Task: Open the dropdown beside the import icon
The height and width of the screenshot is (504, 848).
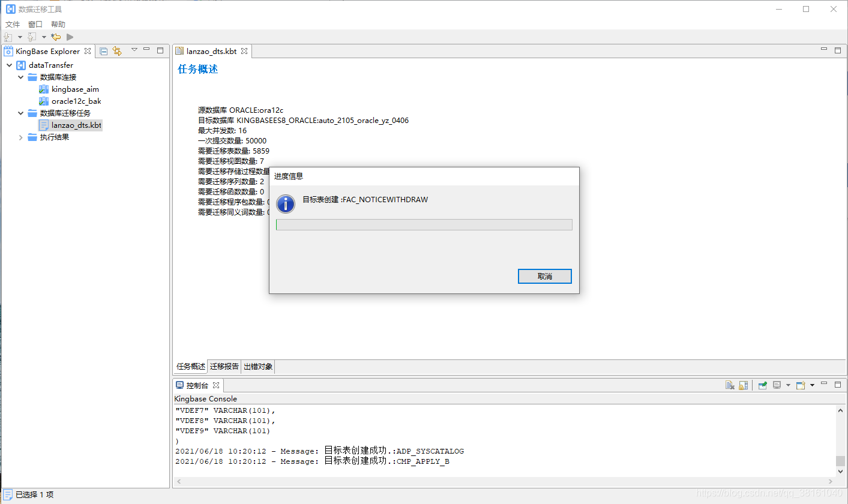Action: coord(20,37)
